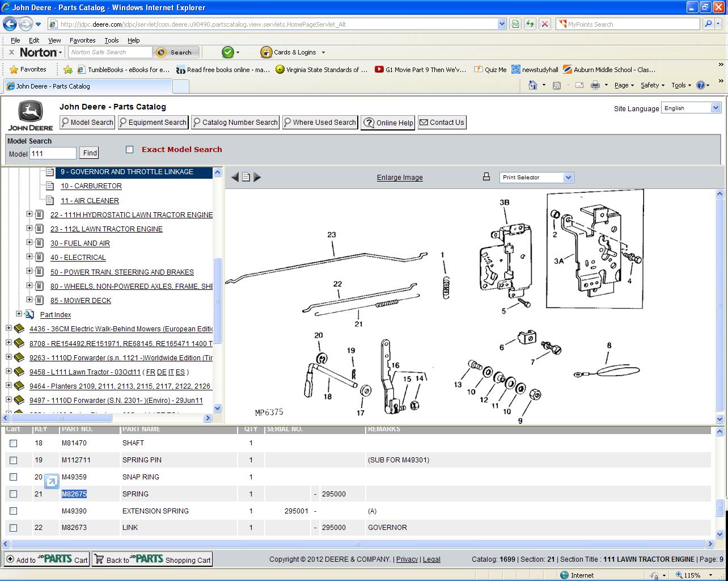Check the box for M49359 SNAP RING

(x=14, y=477)
